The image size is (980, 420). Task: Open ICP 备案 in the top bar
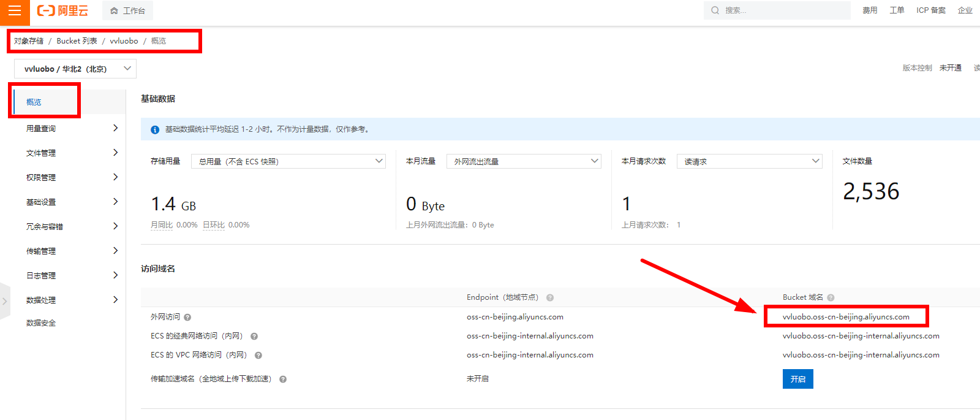(931, 10)
